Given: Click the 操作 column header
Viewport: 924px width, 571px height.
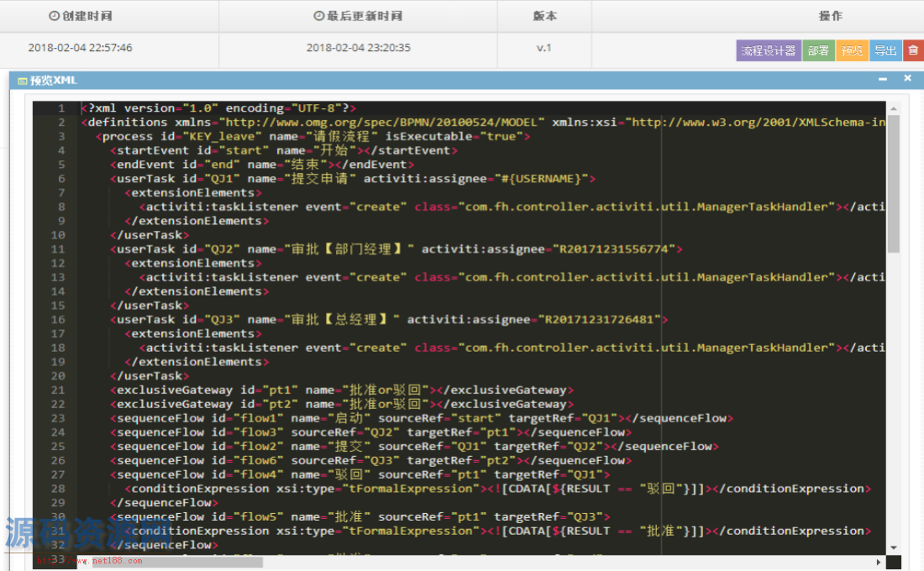Looking at the screenshot, I should click(x=830, y=16).
